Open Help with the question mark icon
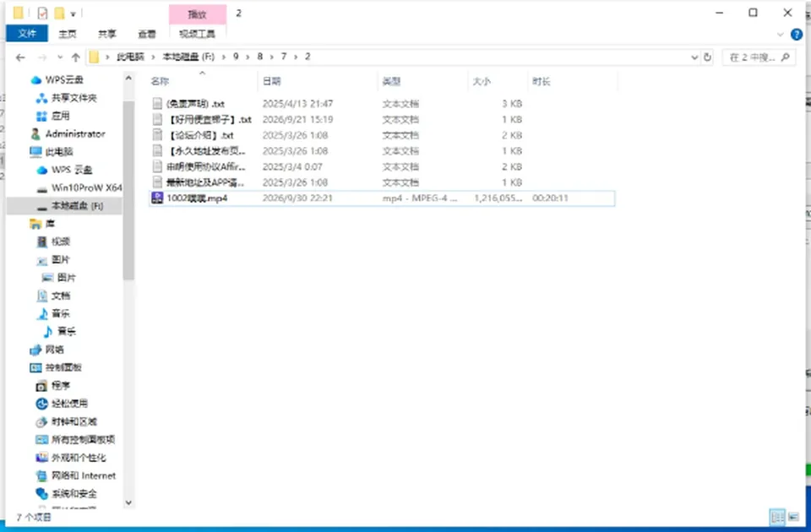811x532 pixels. pyautogui.click(x=797, y=35)
